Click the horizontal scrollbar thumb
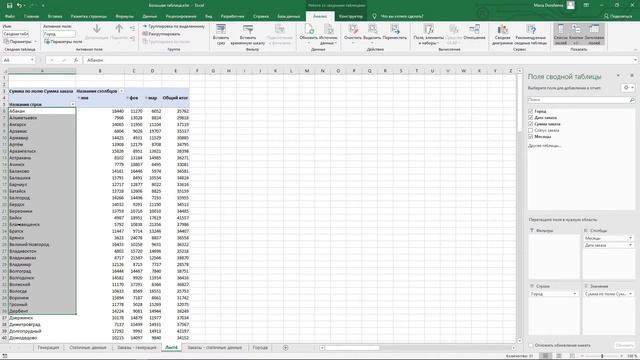This screenshot has width=640, height=360. pos(352,348)
